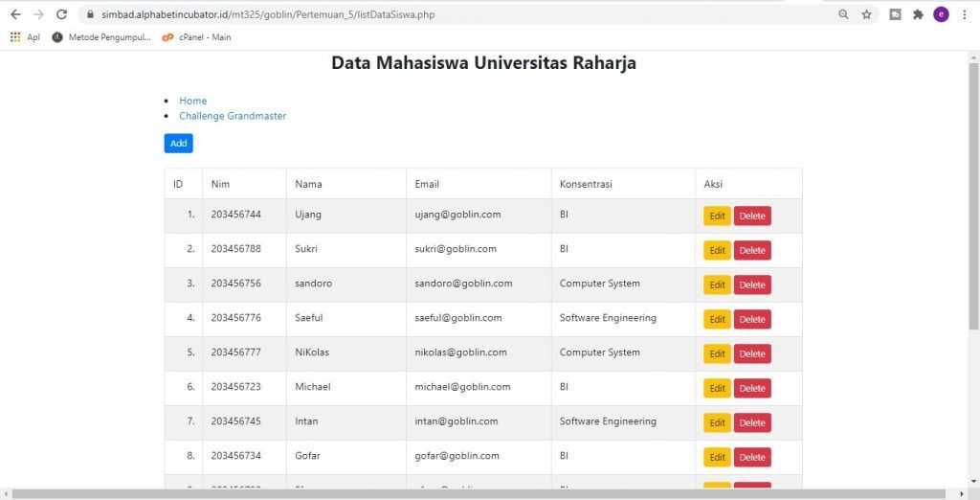Open the Apl apps shortcut
The image size is (980, 500).
25,37
